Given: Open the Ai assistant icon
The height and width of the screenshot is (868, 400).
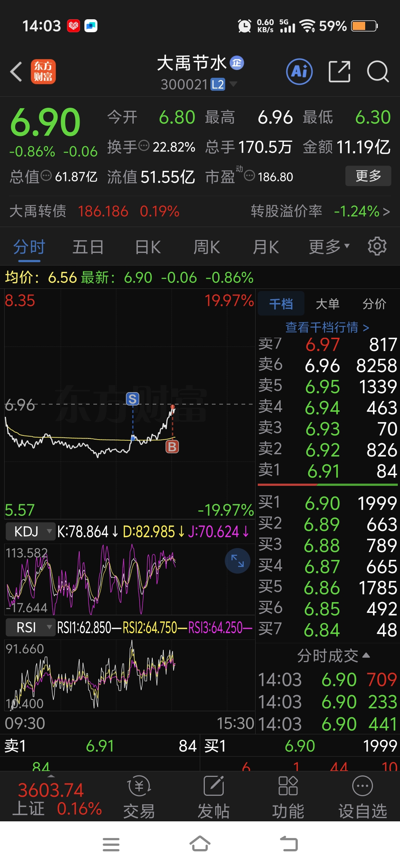Looking at the screenshot, I should [x=299, y=71].
